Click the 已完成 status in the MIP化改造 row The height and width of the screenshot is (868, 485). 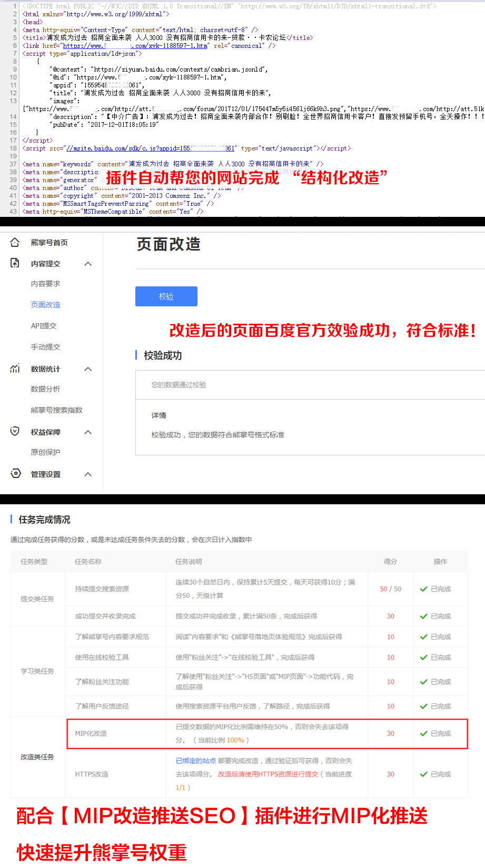[x=441, y=733]
